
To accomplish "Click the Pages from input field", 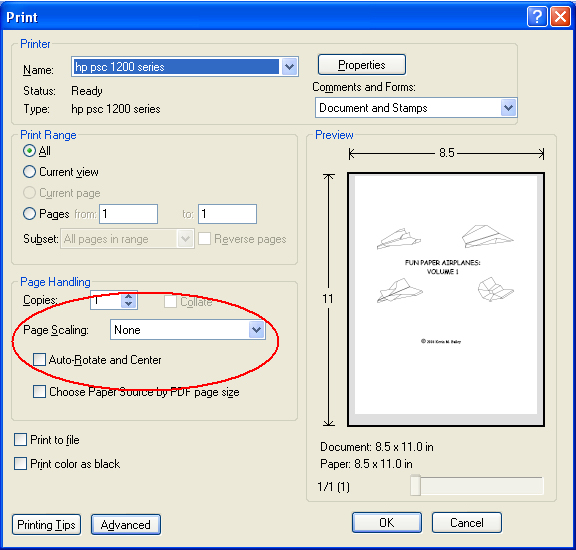I will 129,214.
